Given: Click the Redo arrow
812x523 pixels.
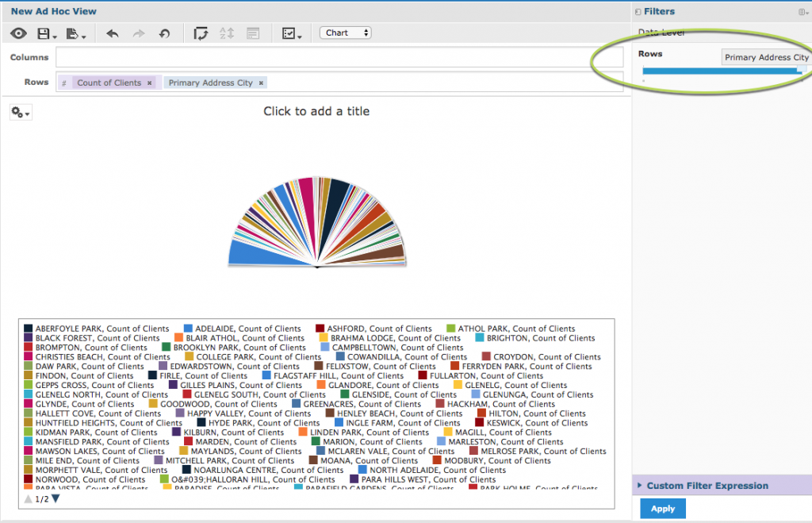Looking at the screenshot, I should (x=139, y=33).
